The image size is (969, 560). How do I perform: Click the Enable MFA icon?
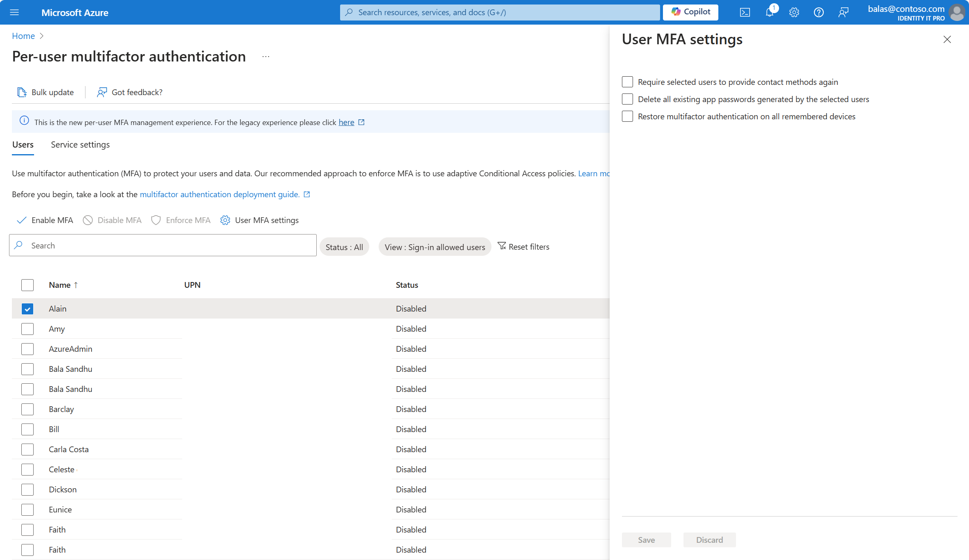23,219
